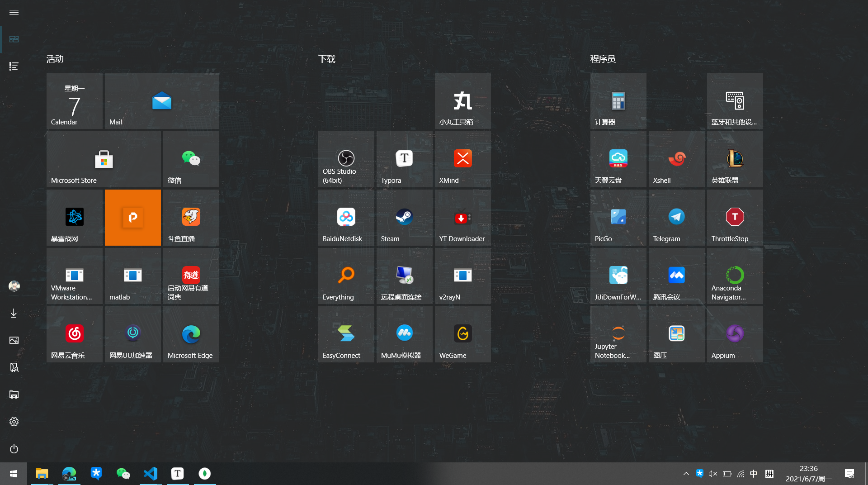The height and width of the screenshot is (485, 868).
Task: Open Jupyter Notebook tile
Action: pos(618,334)
